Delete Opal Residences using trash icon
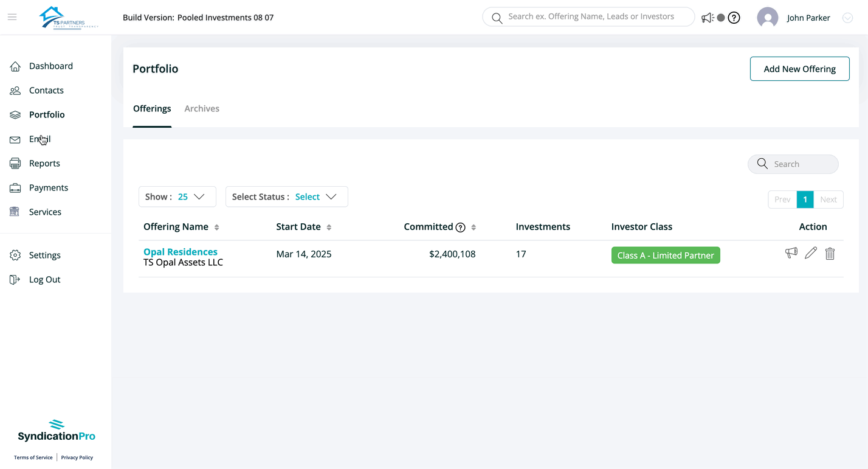 click(830, 254)
